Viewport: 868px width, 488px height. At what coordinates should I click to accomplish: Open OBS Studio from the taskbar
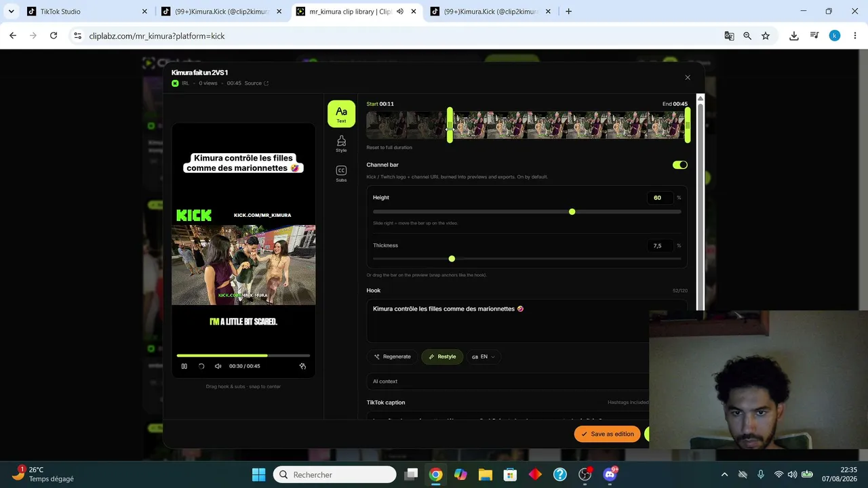585,474
